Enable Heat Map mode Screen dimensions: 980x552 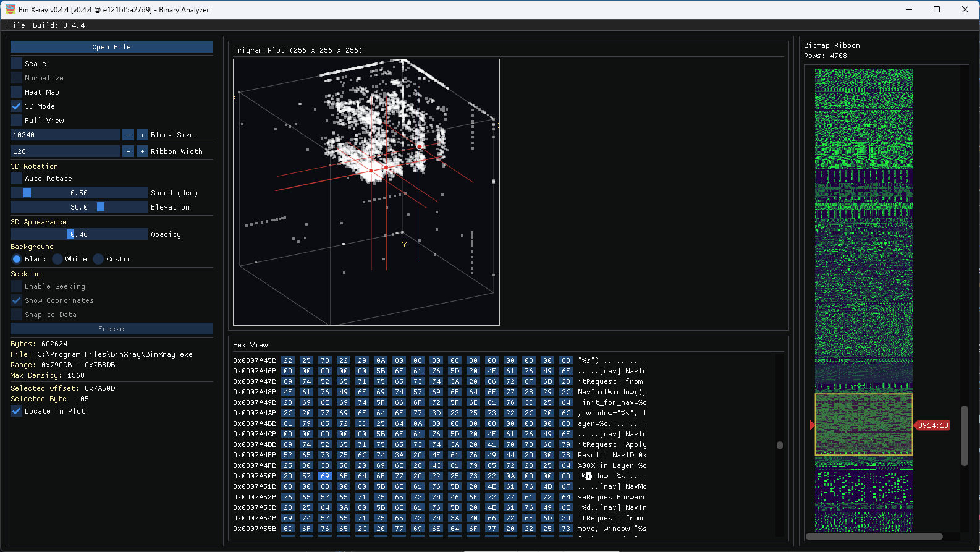pyautogui.click(x=16, y=92)
